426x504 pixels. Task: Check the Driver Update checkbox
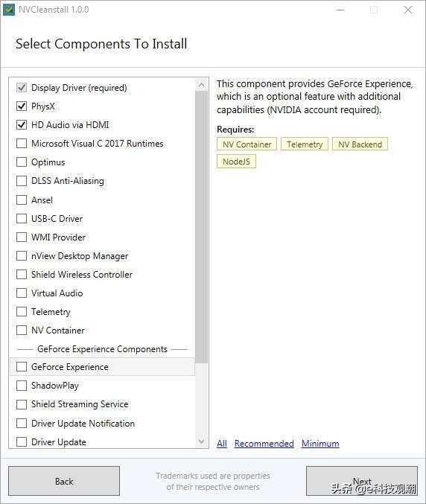tap(22, 442)
